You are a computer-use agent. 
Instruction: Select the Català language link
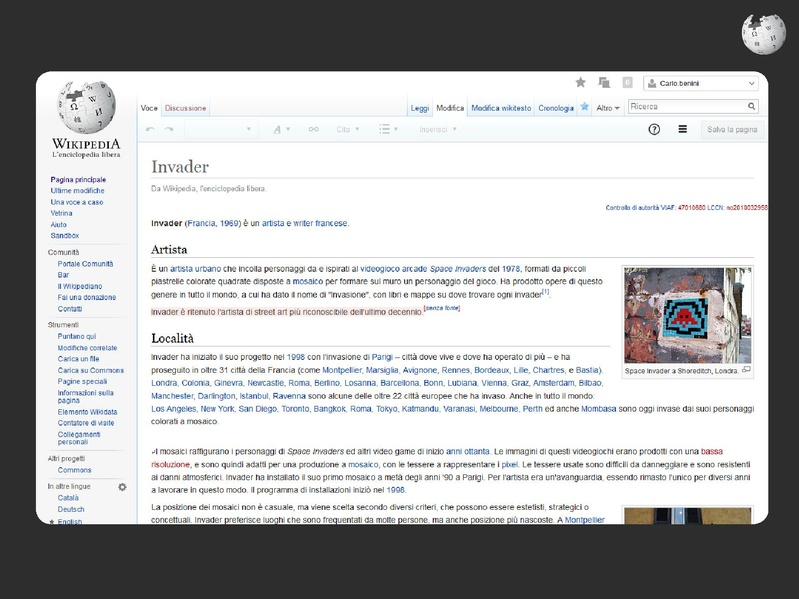coord(68,498)
